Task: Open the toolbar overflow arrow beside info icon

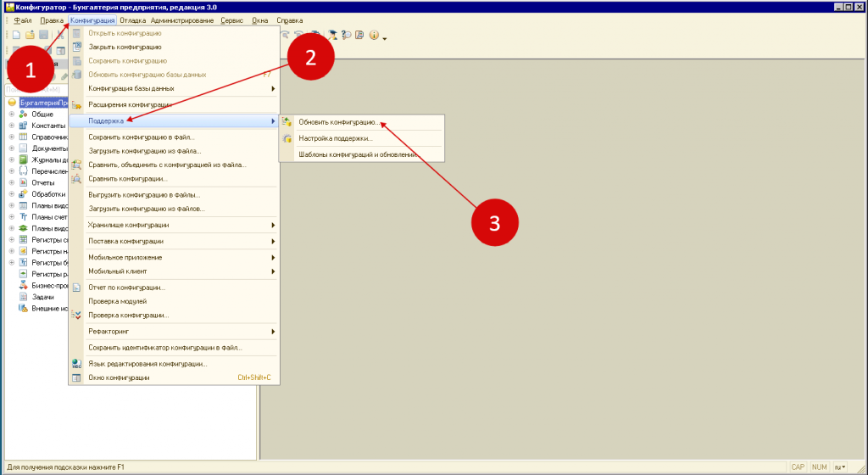Action: tap(385, 38)
